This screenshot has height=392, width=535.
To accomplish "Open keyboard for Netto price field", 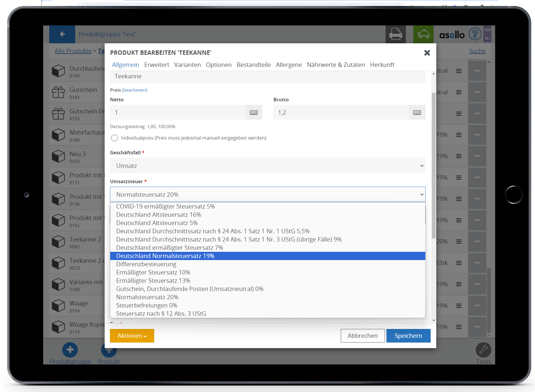I will click(253, 113).
